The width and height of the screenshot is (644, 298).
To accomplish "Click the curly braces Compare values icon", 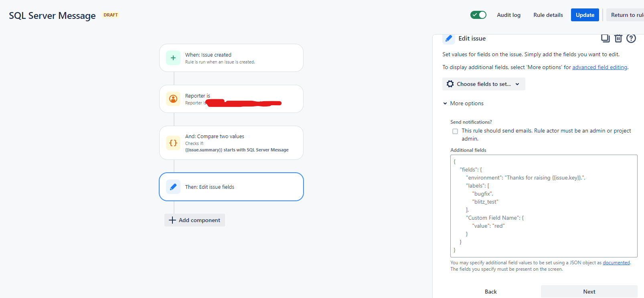I will [173, 143].
